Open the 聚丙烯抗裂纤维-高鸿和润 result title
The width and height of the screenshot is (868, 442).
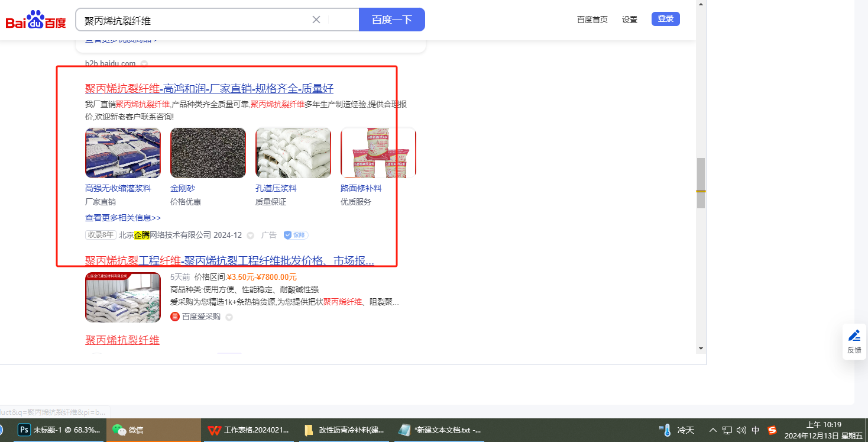pyautogui.click(x=209, y=89)
